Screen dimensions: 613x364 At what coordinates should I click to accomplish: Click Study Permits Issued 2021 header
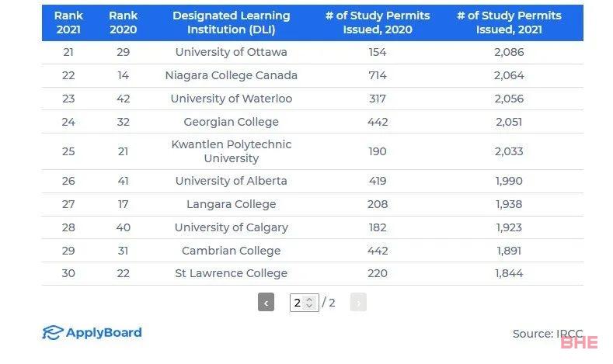tap(509, 23)
